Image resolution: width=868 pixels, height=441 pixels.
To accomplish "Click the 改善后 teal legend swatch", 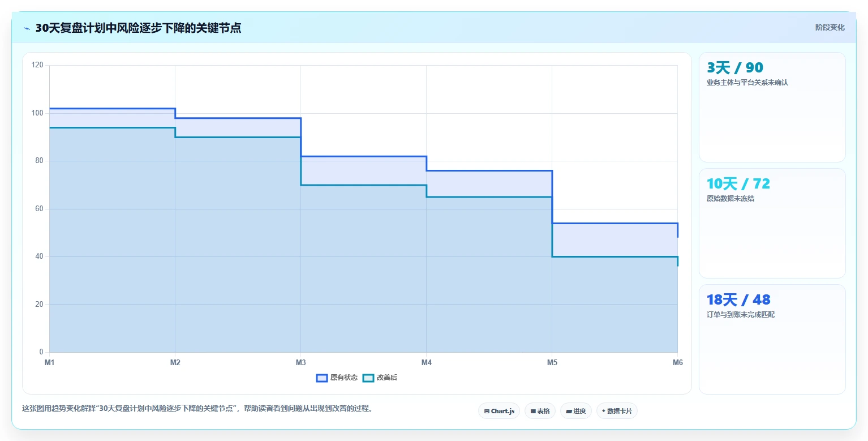I will click(368, 378).
